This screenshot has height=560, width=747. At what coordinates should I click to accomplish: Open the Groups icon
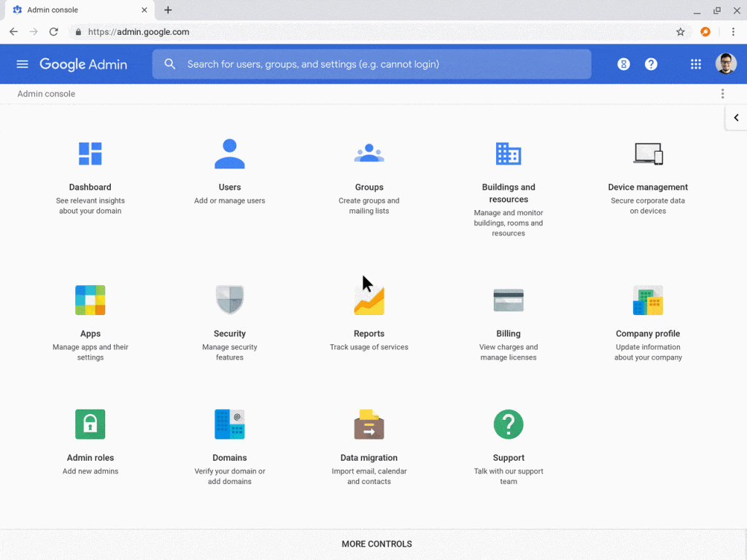(369, 154)
